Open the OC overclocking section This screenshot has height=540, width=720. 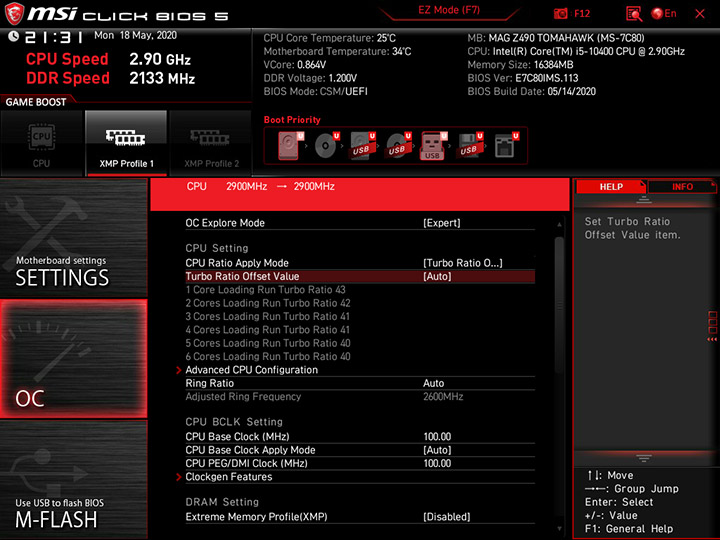click(73, 359)
